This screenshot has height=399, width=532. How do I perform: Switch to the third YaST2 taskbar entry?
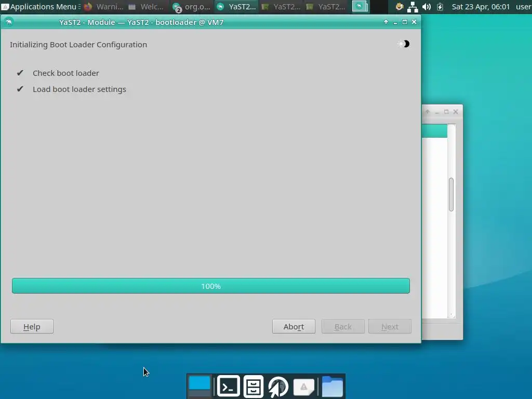pos(326,6)
